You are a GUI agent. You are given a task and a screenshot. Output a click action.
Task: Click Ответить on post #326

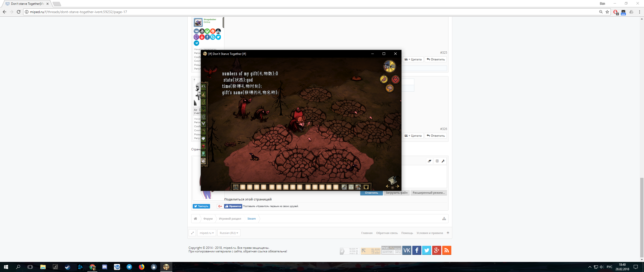(x=436, y=136)
